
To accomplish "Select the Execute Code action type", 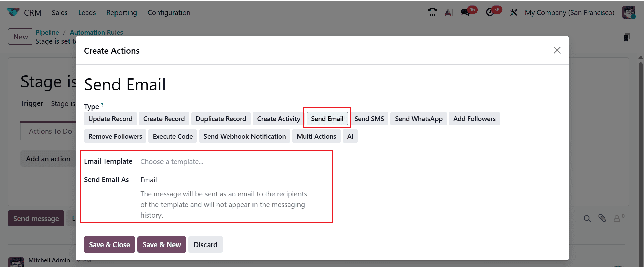I will pyautogui.click(x=173, y=136).
